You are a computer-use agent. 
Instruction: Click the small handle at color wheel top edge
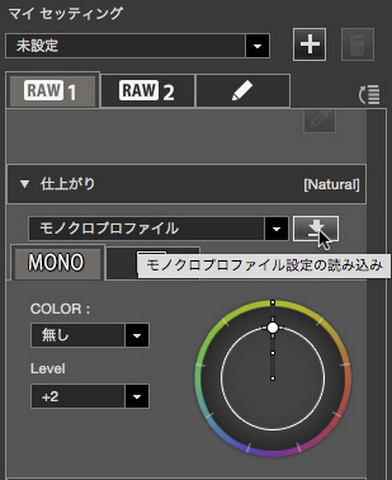(273, 303)
